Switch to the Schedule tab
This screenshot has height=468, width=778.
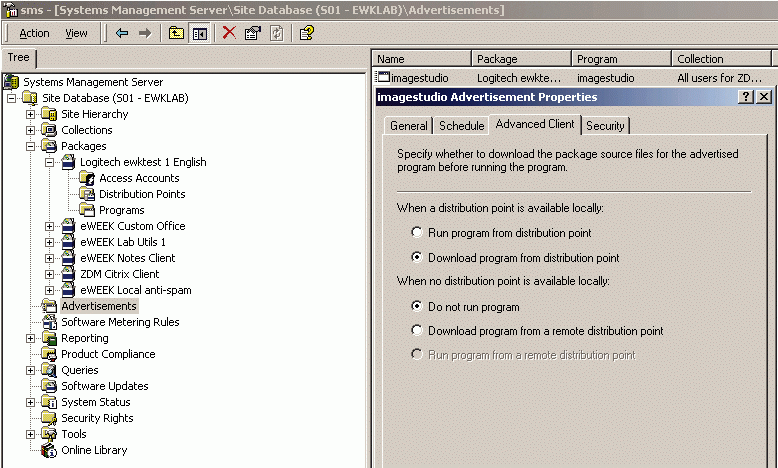click(x=461, y=126)
